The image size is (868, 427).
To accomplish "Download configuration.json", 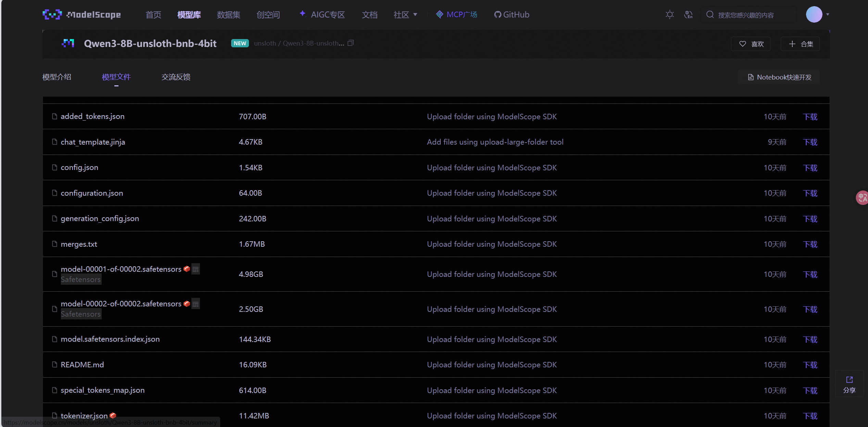I will pos(810,193).
